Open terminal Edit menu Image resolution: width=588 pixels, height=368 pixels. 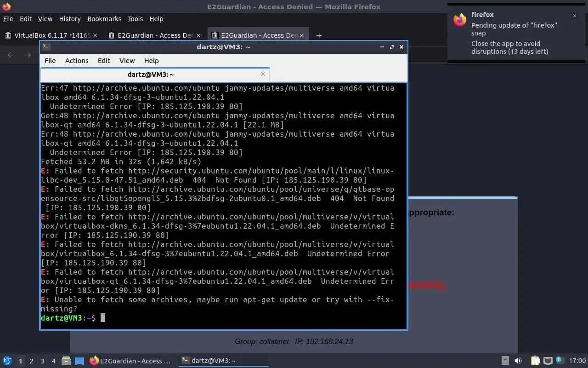coord(104,61)
